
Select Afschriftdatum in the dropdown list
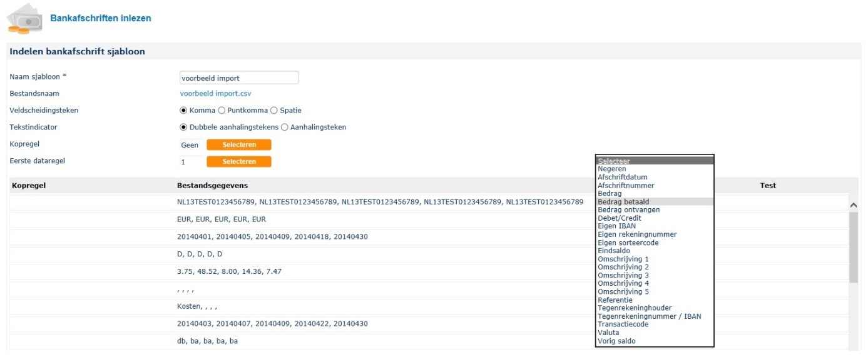tap(622, 178)
